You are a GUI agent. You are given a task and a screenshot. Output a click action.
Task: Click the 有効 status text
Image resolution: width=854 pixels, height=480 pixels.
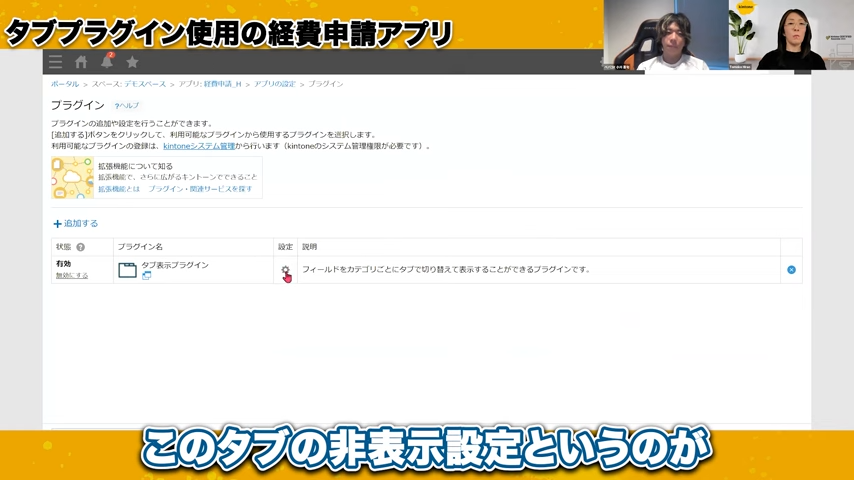click(x=63, y=264)
